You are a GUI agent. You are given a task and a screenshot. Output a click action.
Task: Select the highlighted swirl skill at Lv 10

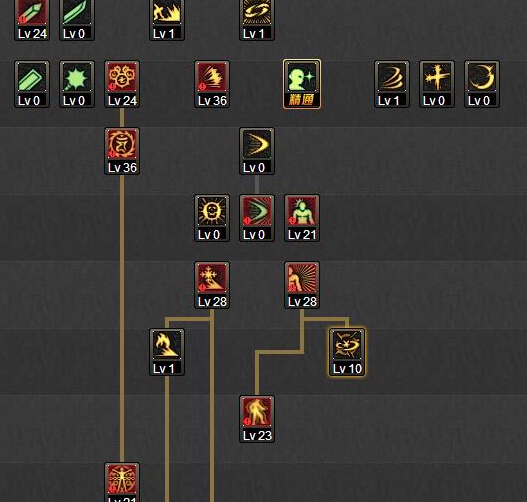point(347,352)
